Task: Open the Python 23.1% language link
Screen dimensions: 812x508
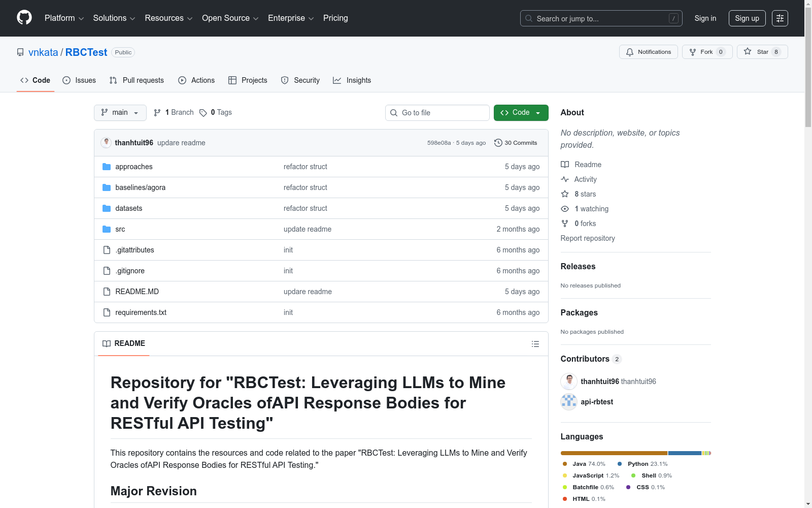Action: (x=642, y=464)
